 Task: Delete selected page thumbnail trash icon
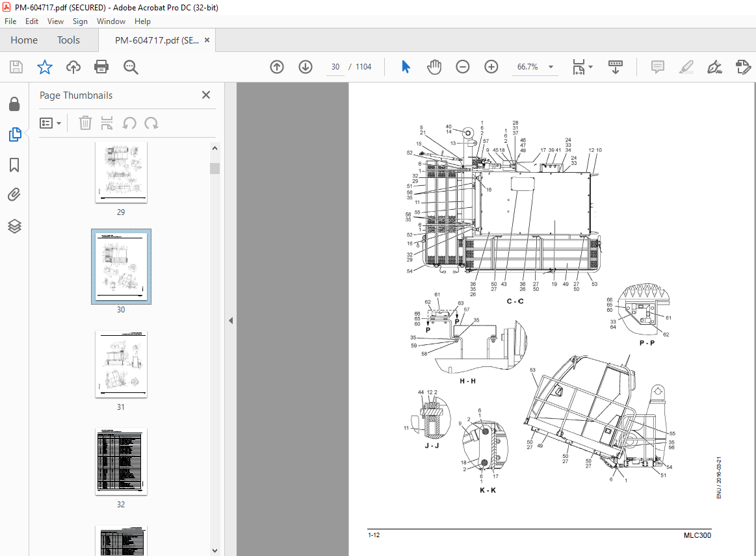[85, 123]
